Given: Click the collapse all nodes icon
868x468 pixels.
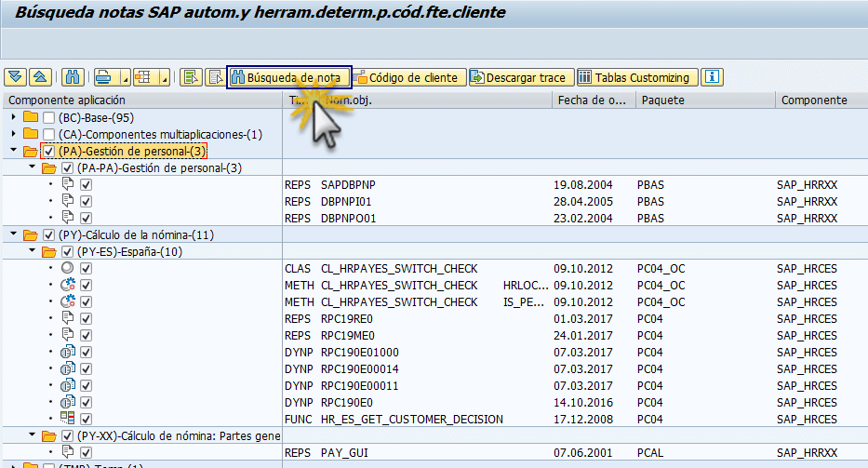Looking at the screenshot, I should pos(40,77).
